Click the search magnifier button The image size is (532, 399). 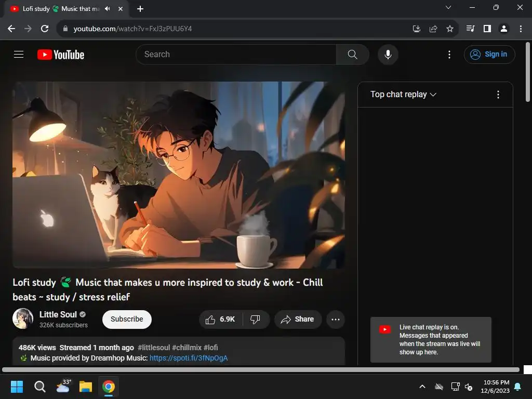point(353,54)
